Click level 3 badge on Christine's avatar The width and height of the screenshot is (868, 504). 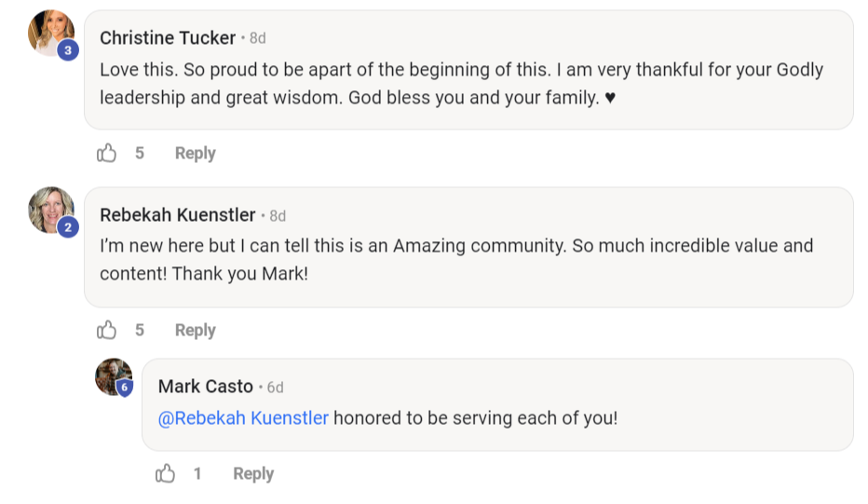pyautogui.click(x=67, y=50)
